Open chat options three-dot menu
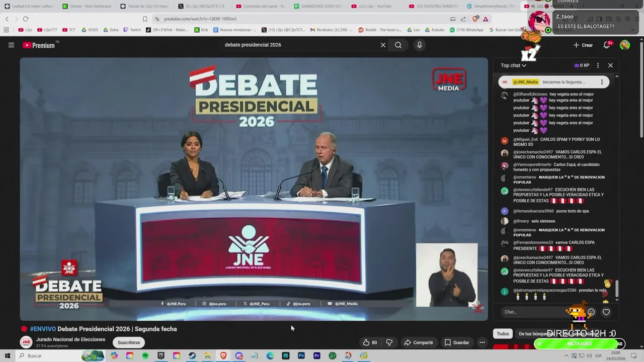Screen dimensions: 644x362 click(x=598, y=65)
